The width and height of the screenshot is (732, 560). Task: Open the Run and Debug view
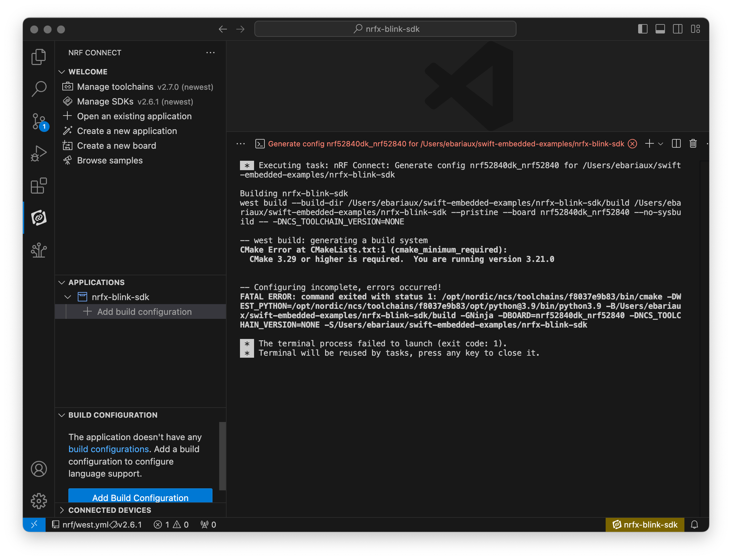(39, 153)
